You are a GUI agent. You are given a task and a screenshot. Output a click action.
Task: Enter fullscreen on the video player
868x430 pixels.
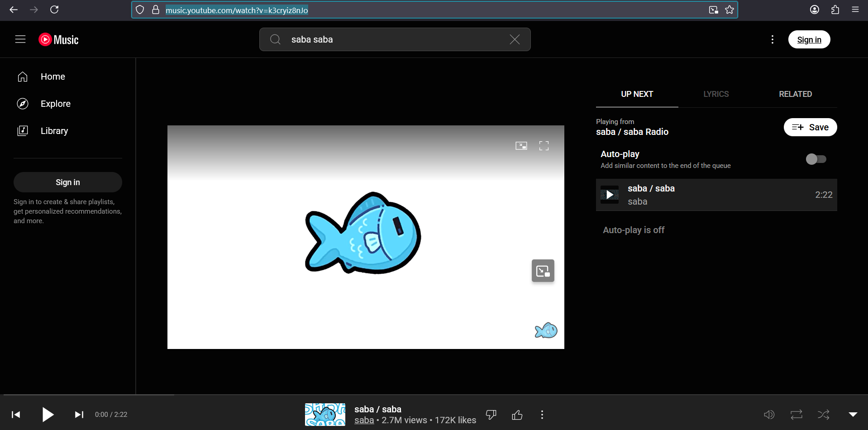click(x=544, y=146)
